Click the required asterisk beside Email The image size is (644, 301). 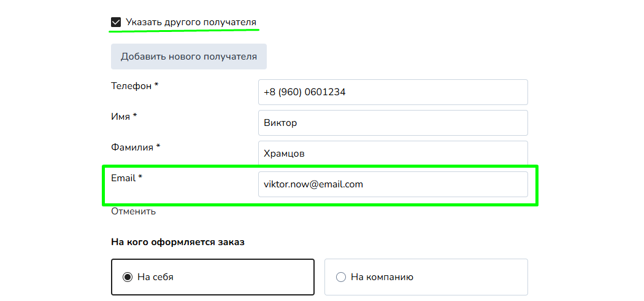click(140, 178)
